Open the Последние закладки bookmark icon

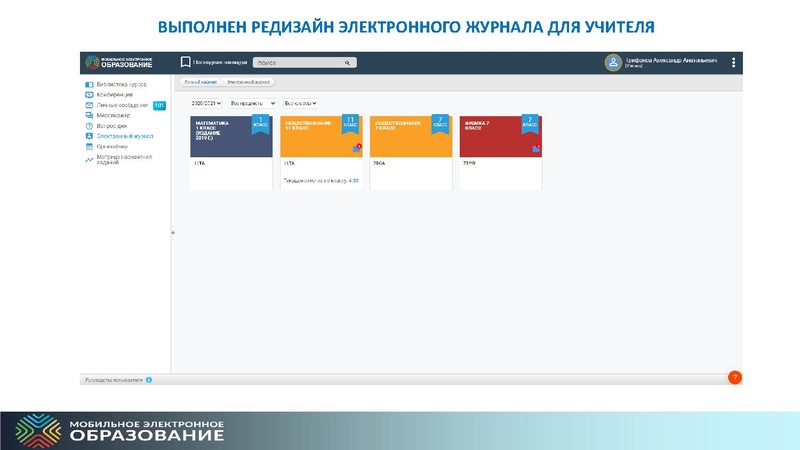tap(185, 62)
